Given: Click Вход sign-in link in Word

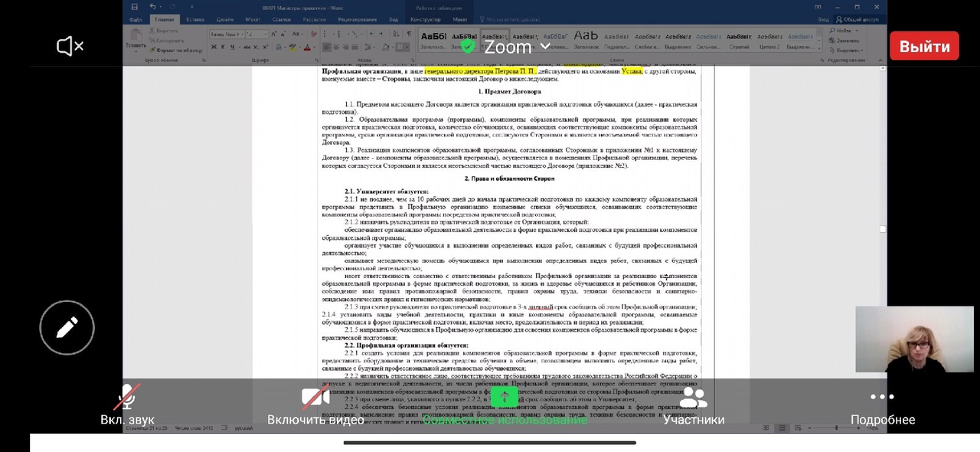Looking at the screenshot, I should (824, 19).
